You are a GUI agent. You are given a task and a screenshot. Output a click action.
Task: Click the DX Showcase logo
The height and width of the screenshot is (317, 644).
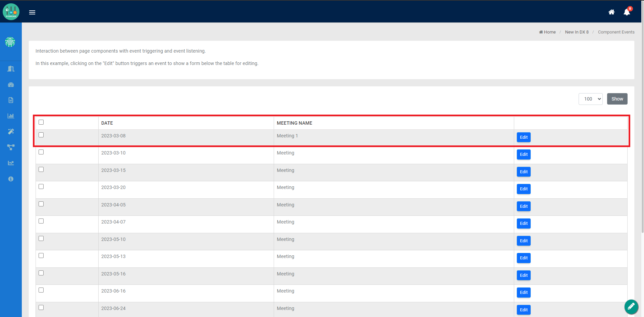[x=11, y=12]
